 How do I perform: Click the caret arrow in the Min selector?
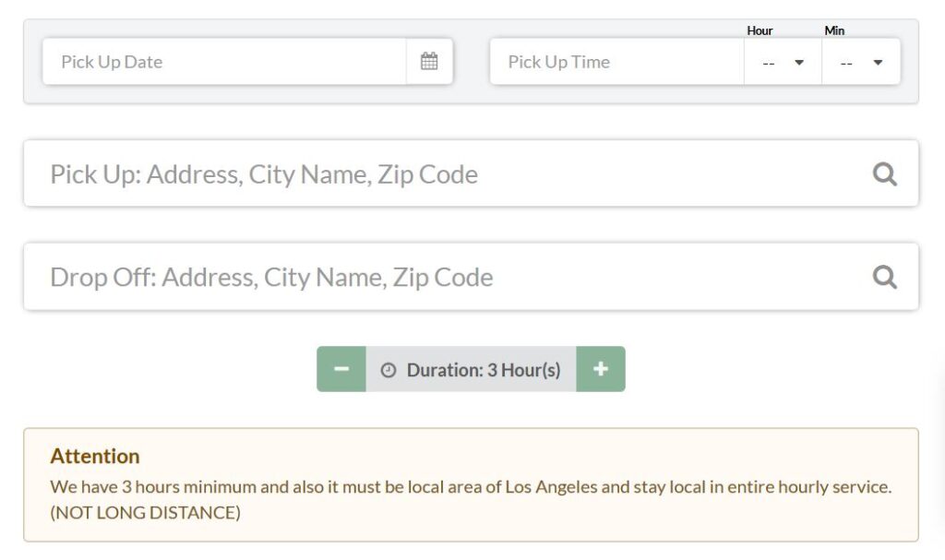(x=878, y=63)
